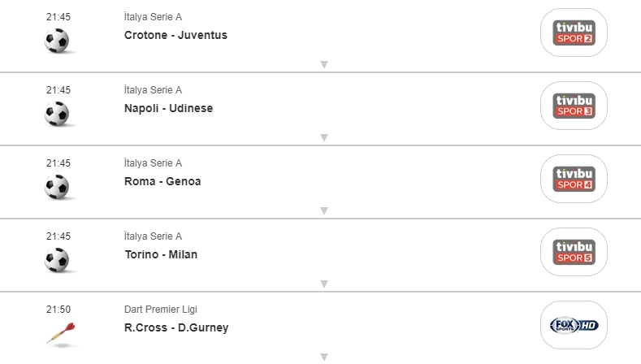Open the Tivibu Spor 3 channel logo

574,106
